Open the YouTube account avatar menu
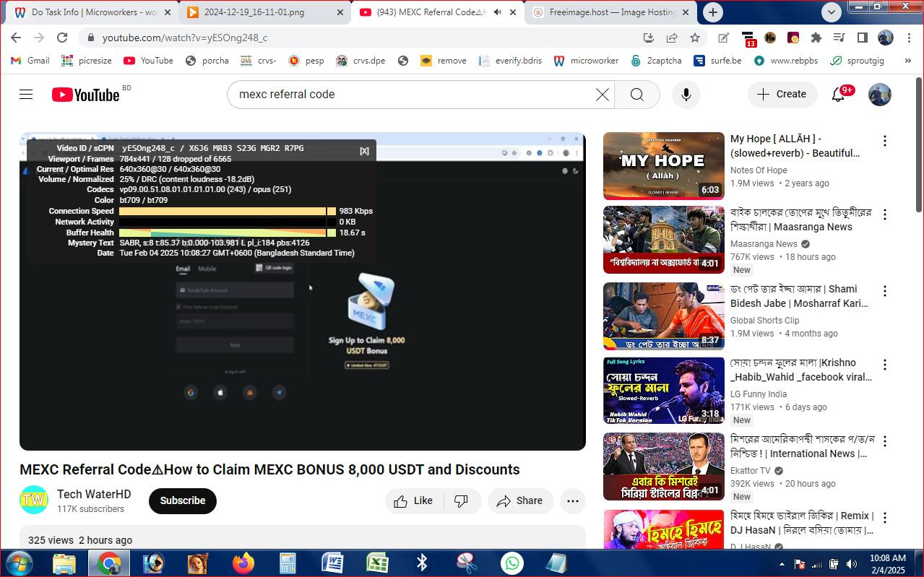924x577 pixels. tap(879, 95)
